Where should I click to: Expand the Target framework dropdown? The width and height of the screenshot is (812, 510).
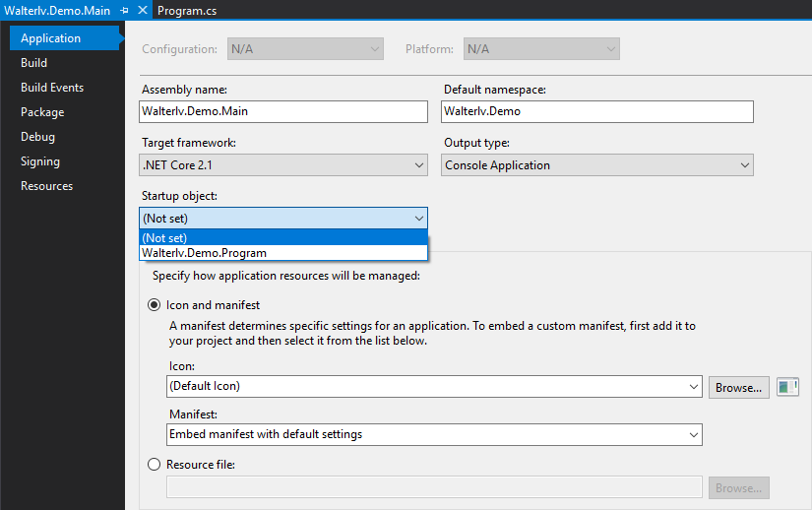(x=283, y=165)
